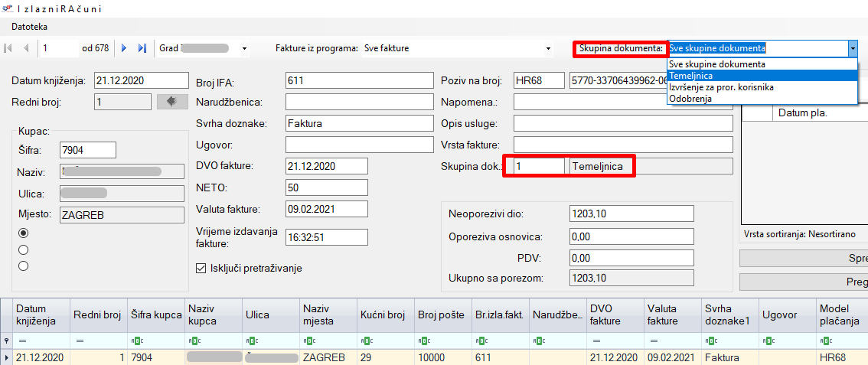
Task: Go to the next record
Action: 124,48
